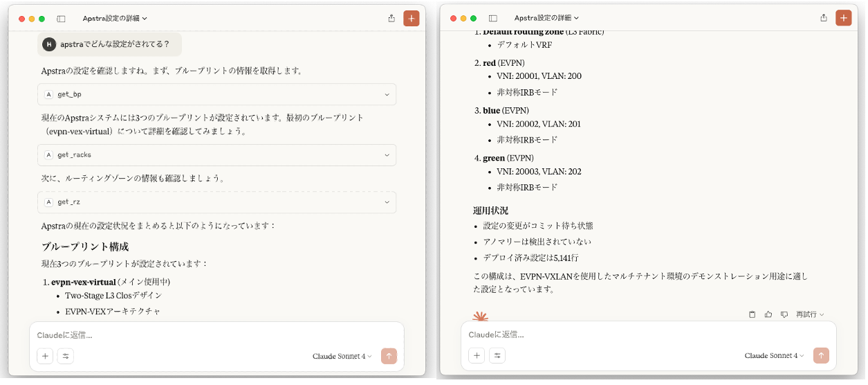Open the Apstra設定の詳細 title menu in the left window
The height and width of the screenshot is (385, 868).
tap(115, 19)
